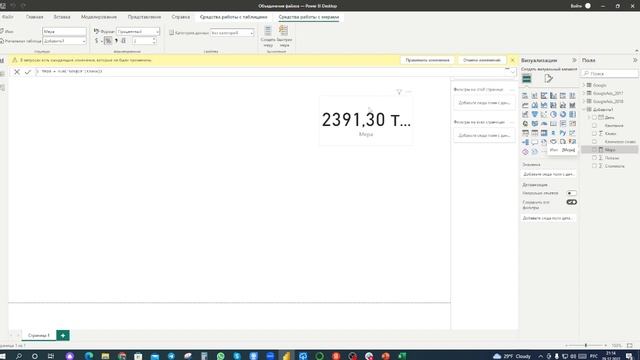
Task: Switch to the Справка tab
Action: click(x=180, y=17)
